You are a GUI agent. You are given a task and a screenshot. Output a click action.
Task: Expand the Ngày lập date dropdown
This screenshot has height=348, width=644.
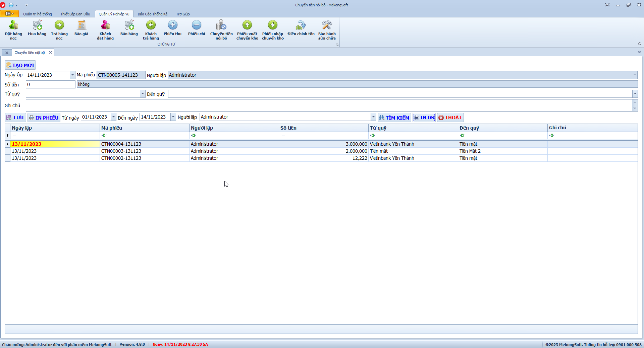(x=72, y=75)
